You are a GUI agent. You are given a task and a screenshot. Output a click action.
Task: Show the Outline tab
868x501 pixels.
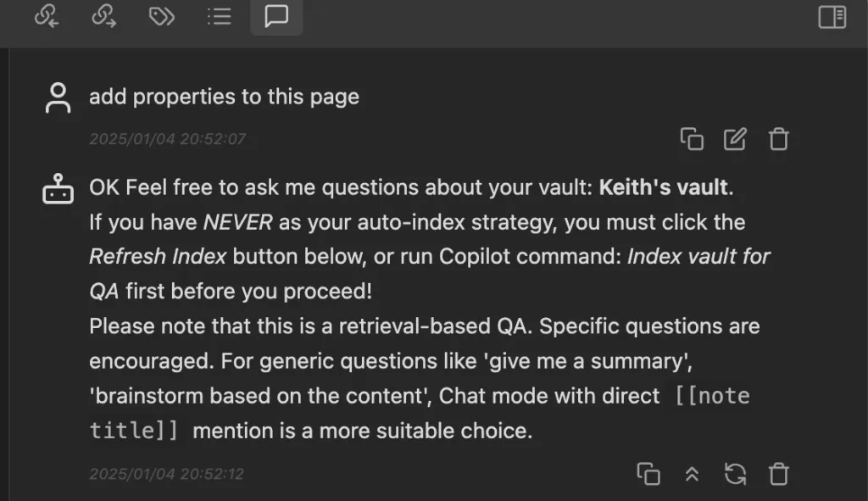point(219,16)
